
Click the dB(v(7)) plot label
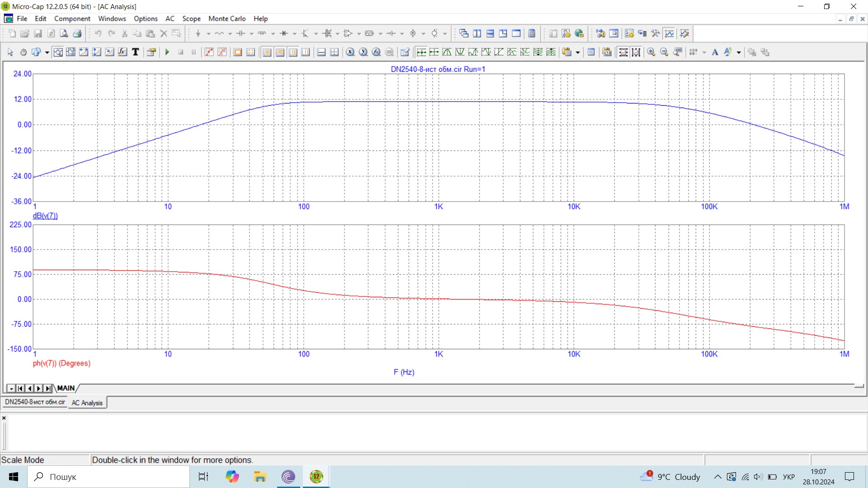tap(45, 216)
